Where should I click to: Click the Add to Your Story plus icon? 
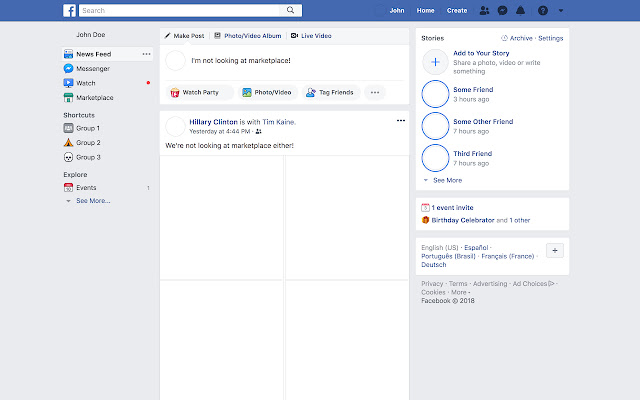435,62
